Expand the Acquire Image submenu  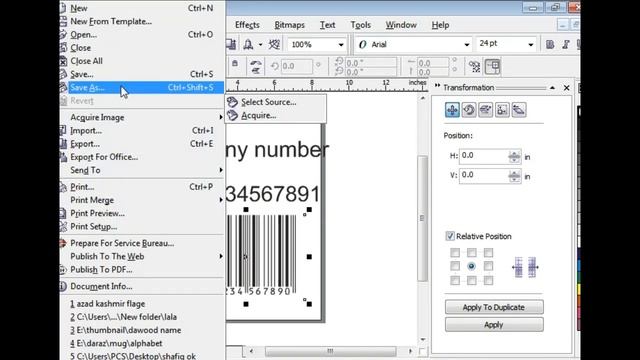(221, 117)
